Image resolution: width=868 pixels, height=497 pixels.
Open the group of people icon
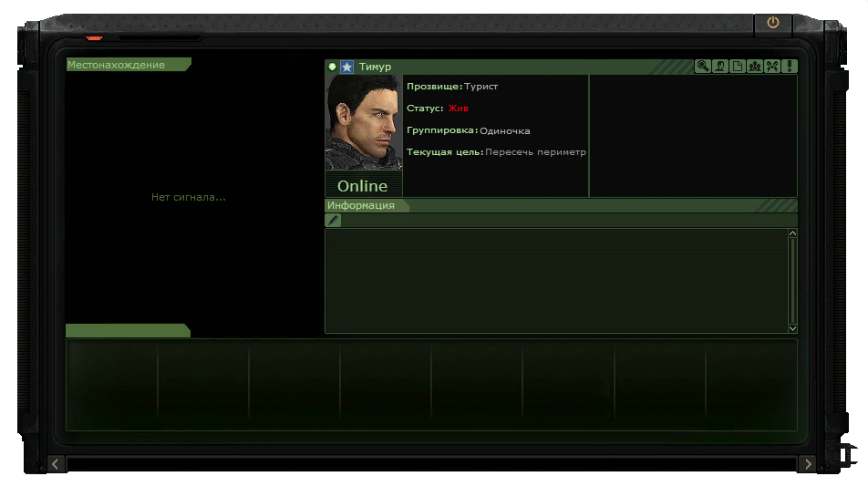(754, 66)
